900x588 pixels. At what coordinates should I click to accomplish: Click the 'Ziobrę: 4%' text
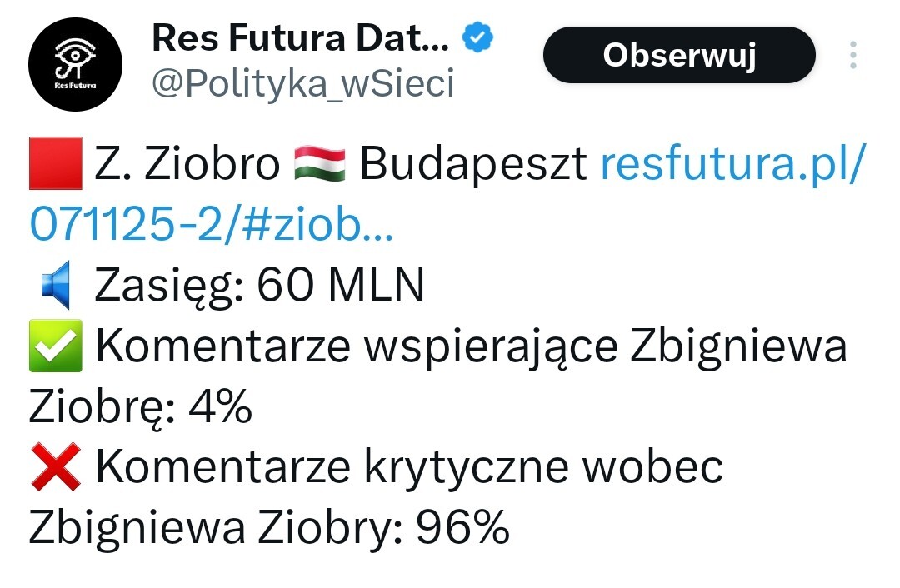tap(140, 407)
